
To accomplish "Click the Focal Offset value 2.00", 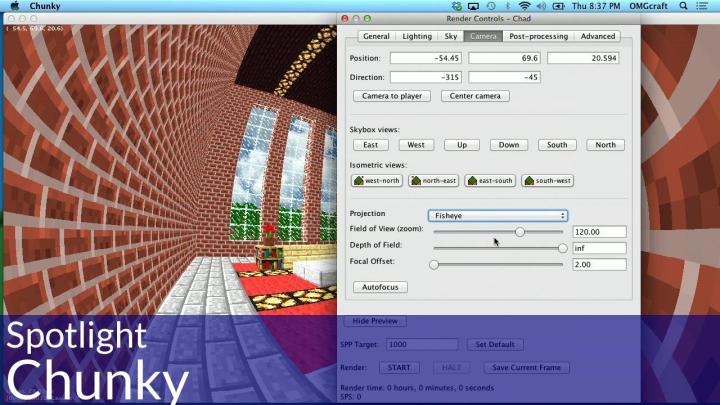I will pos(599,265).
